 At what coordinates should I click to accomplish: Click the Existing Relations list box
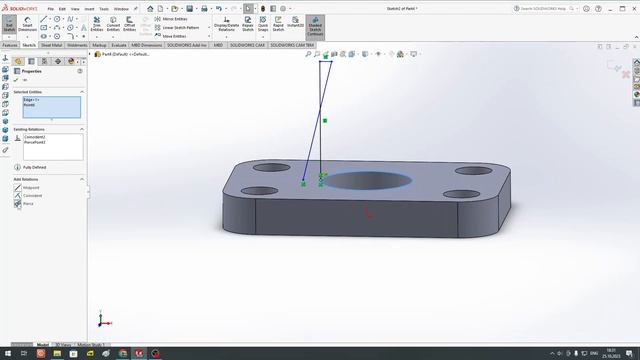53,147
